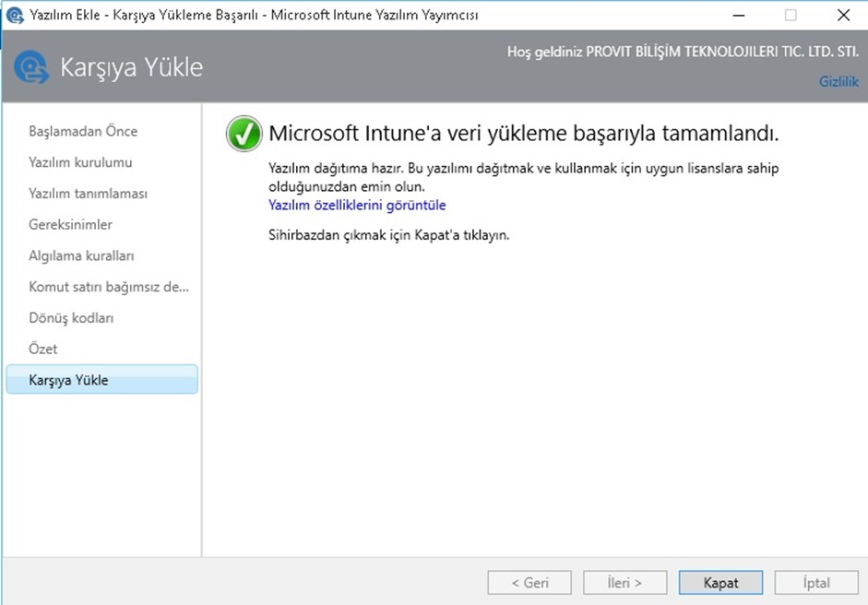Close the window with the X button
This screenshot has width=868, height=605.
tap(843, 15)
